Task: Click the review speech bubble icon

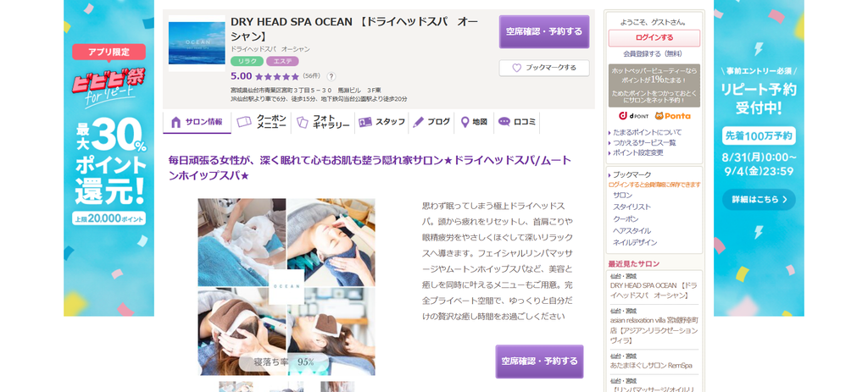Action: click(x=504, y=122)
